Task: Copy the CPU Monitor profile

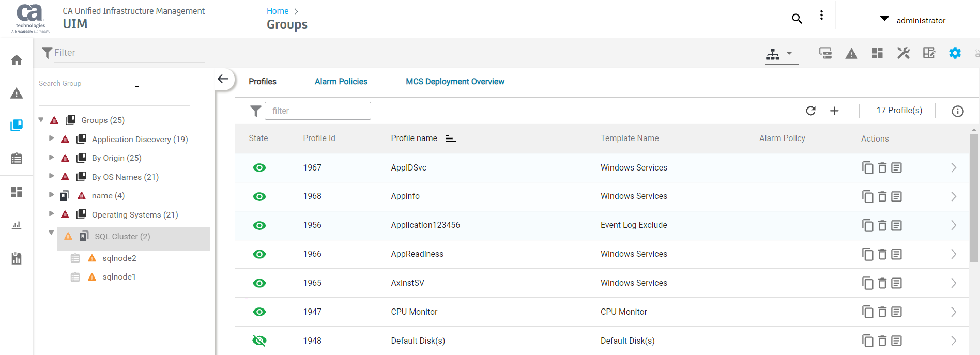Action: pyautogui.click(x=867, y=312)
